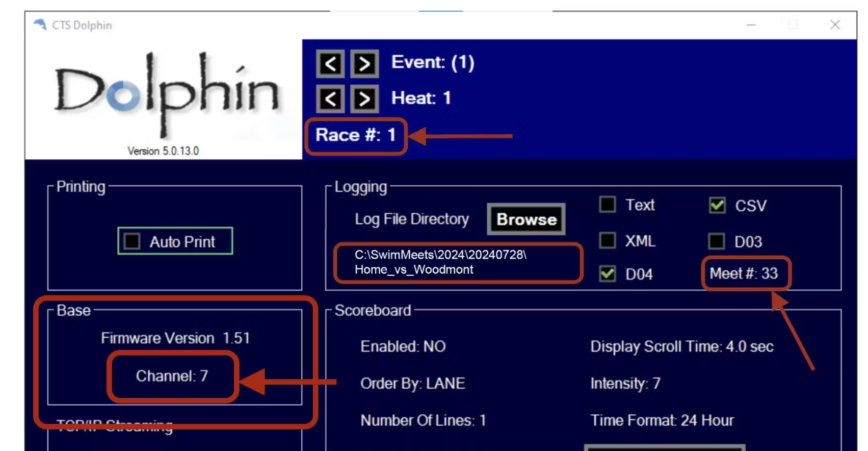Image resolution: width=868 pixels, height=451 pixels.
Task: Select the Race #: 1 label
Action: pyautogui.click(x=356, y=135)
